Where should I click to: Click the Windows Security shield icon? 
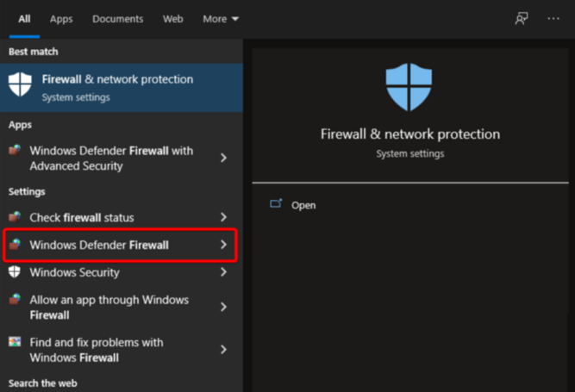pyautogui.click(x=15, y=272)
